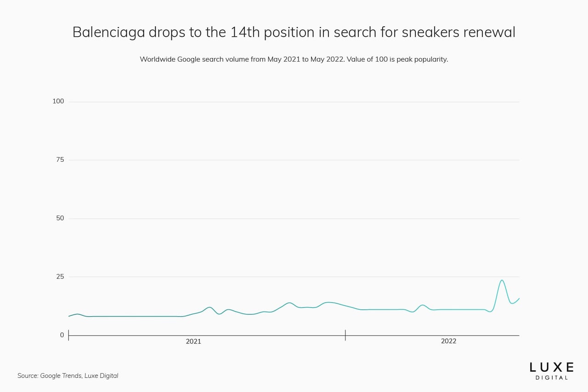Image resolution: width=588 pixels, height=392 pixels.
Task: Select the 25 y-axis label
Action: pyautogui.click(x=60, y=276)
